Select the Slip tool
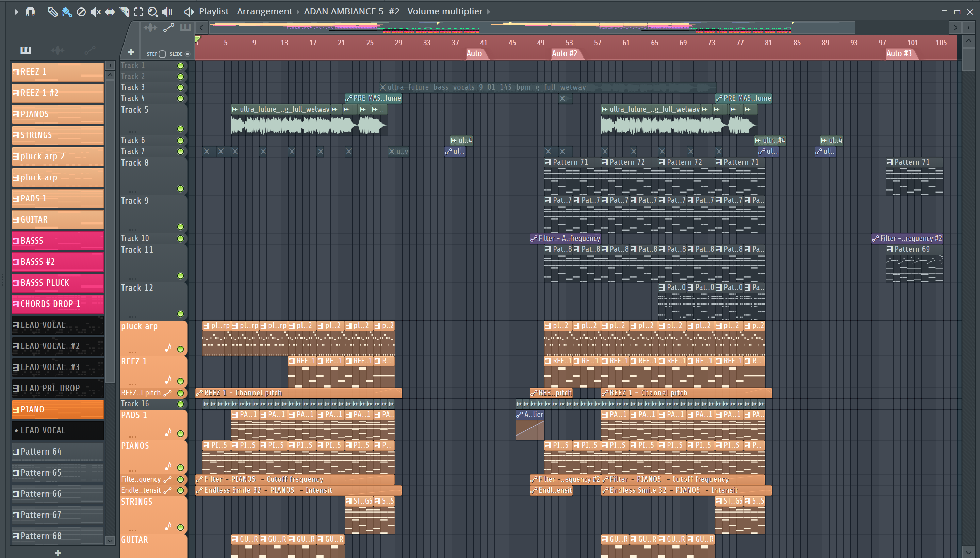 [110, 12]
